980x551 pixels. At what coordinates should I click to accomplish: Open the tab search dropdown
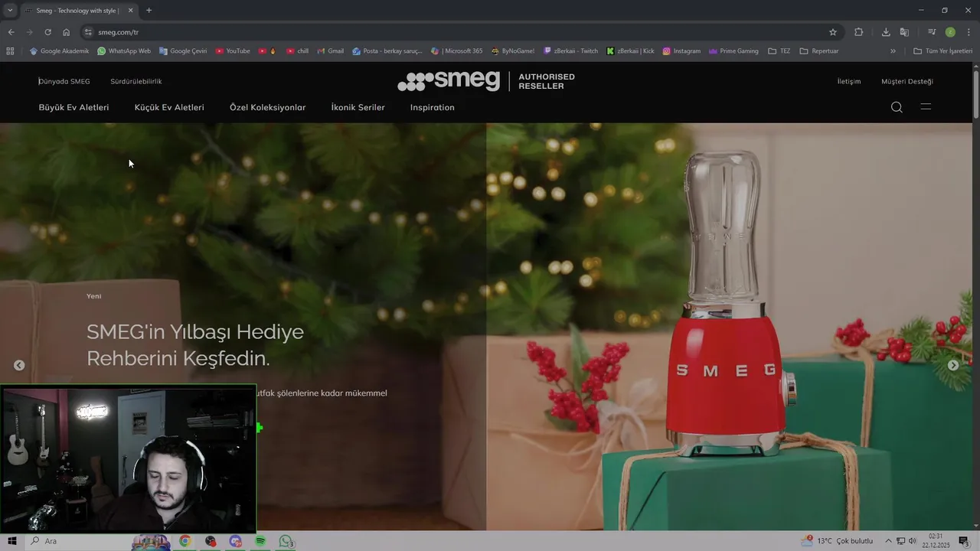click(x=10, y=11)
